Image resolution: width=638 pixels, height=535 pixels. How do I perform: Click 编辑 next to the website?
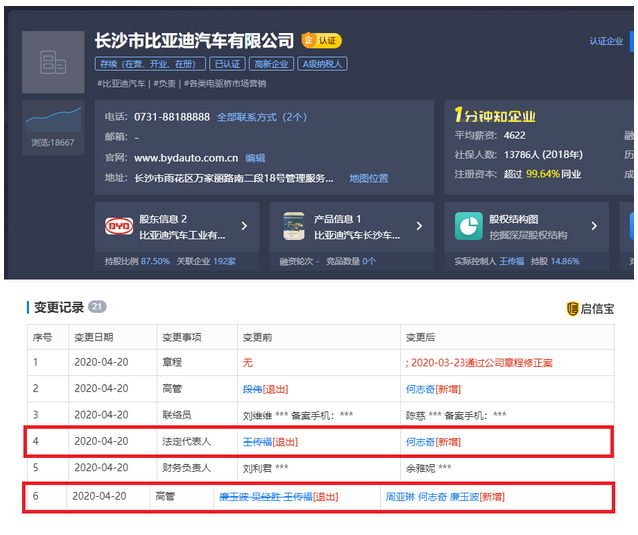tap(255, 158)
